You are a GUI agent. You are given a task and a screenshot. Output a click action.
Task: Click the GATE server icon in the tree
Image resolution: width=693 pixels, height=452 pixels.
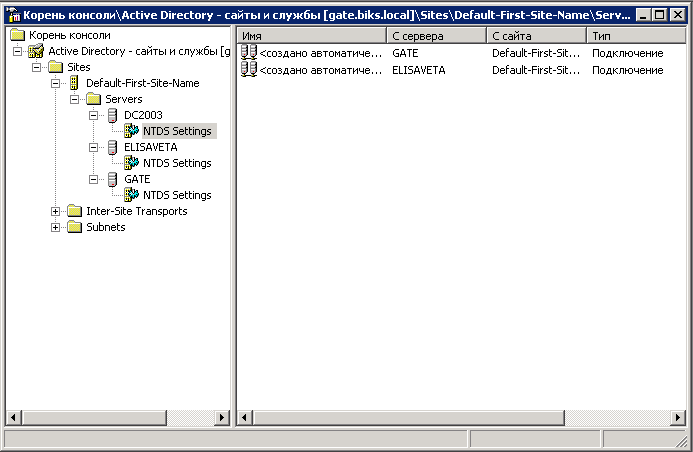click(x=113, y=179)
